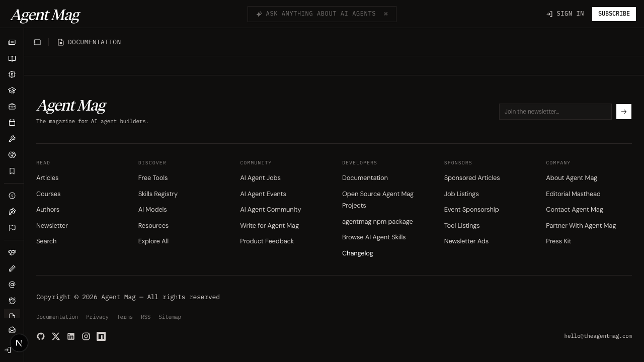Open Skills Registry link
The height and width of the screenshot is (362, 644).
click(157, 194)
